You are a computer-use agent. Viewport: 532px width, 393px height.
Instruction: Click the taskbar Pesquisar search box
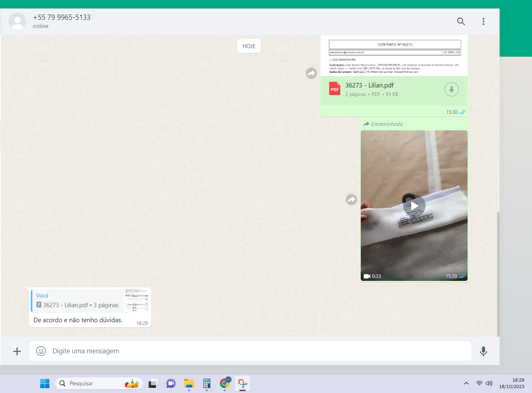[99, 383]
